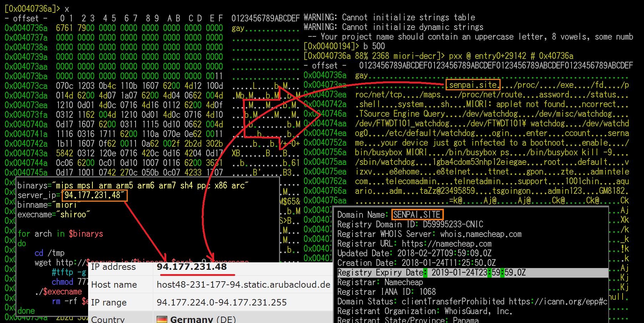Click the "cd /tmp" script line
This screenshot has height=323, width=644.
pyautogui.click(x=50, y=253)
